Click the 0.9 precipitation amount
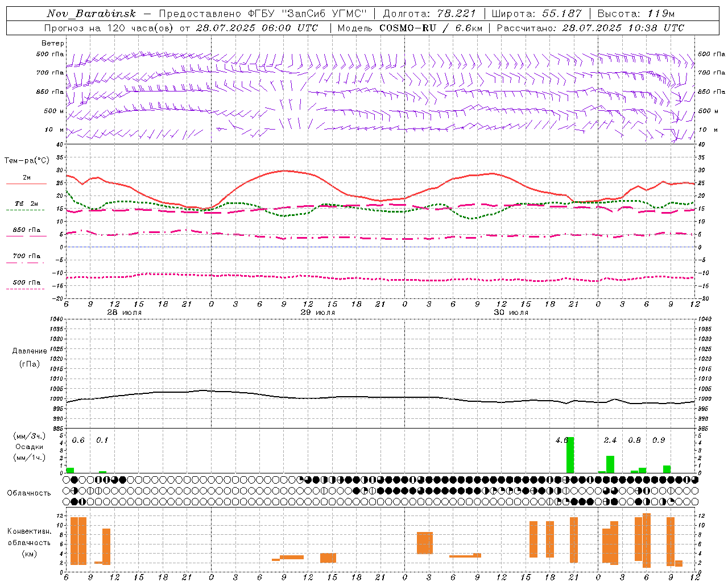This screenshot has width=728, height=582. [x=659, y=440]
